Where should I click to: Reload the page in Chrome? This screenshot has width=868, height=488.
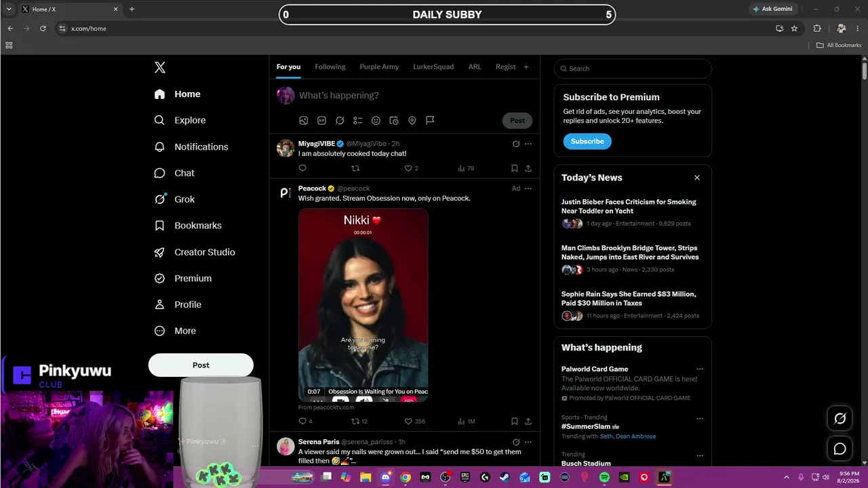[43, 28]
